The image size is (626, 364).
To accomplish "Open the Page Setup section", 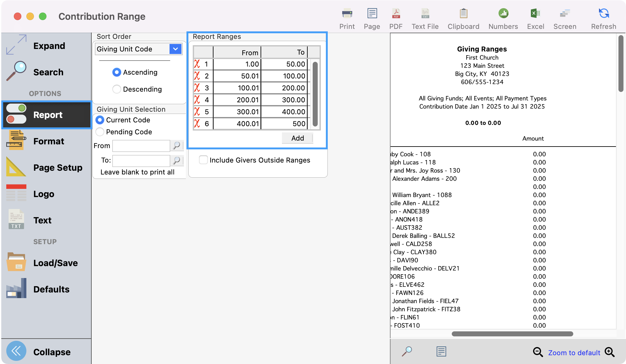I will pos(58,168).
